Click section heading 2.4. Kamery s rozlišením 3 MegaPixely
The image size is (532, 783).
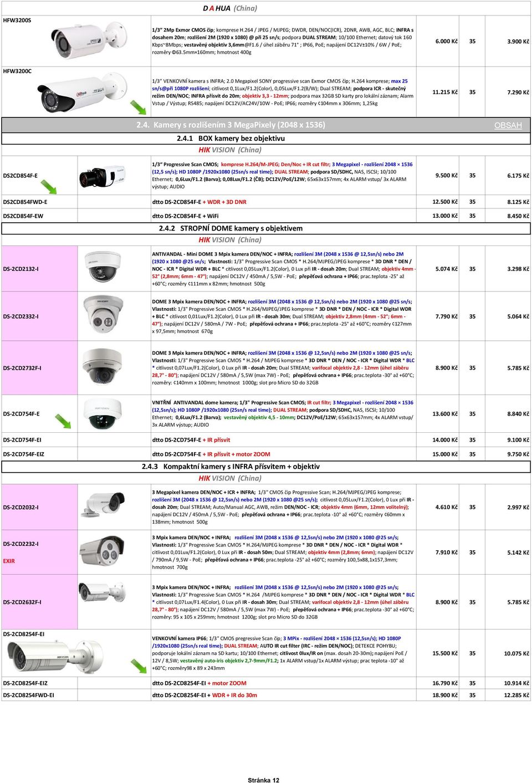point(231,125)
